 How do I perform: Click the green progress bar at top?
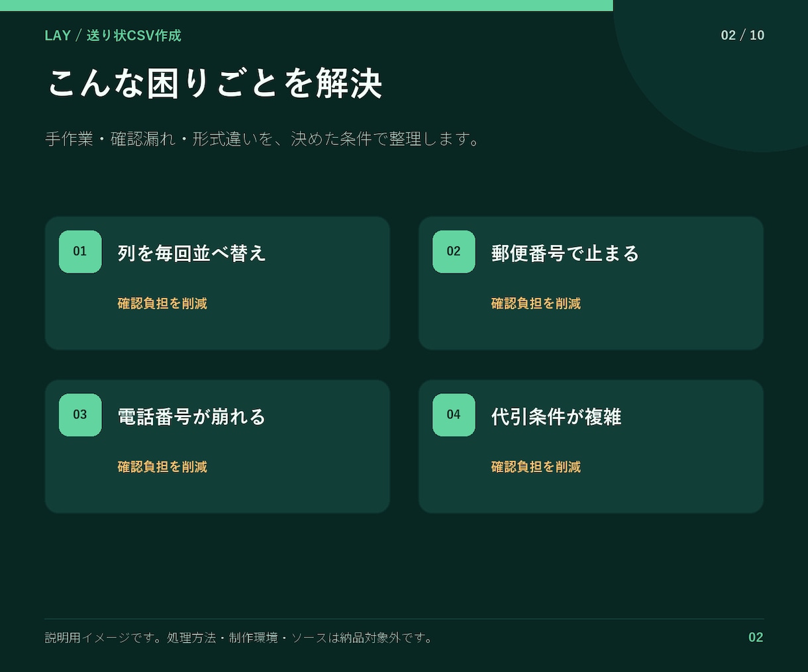click(307, 5)
